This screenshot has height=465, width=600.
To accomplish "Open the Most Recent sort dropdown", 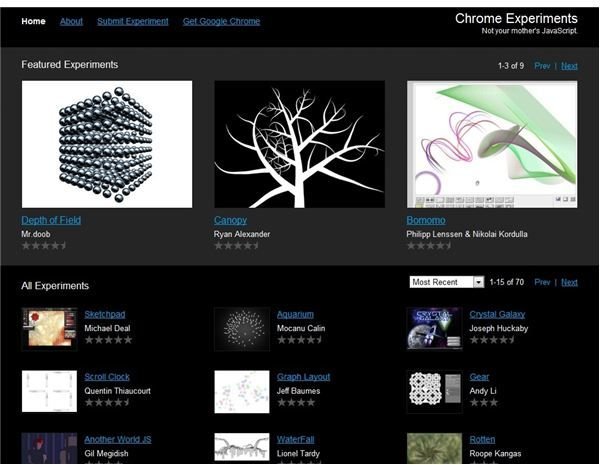I will click(447, 282).
